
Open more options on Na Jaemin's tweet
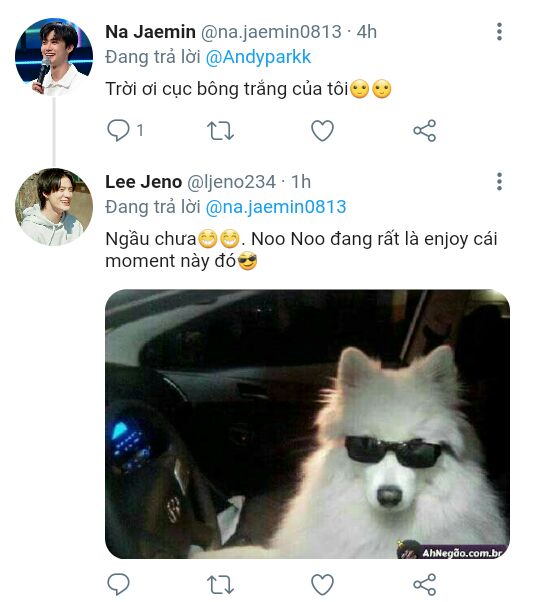pos(499,31)
